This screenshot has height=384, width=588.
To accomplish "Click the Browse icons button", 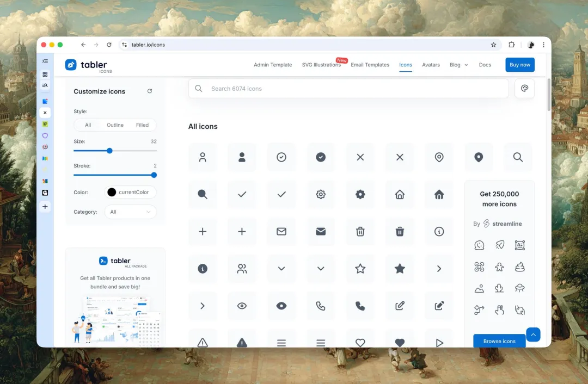I will click(x=499, y=341).
